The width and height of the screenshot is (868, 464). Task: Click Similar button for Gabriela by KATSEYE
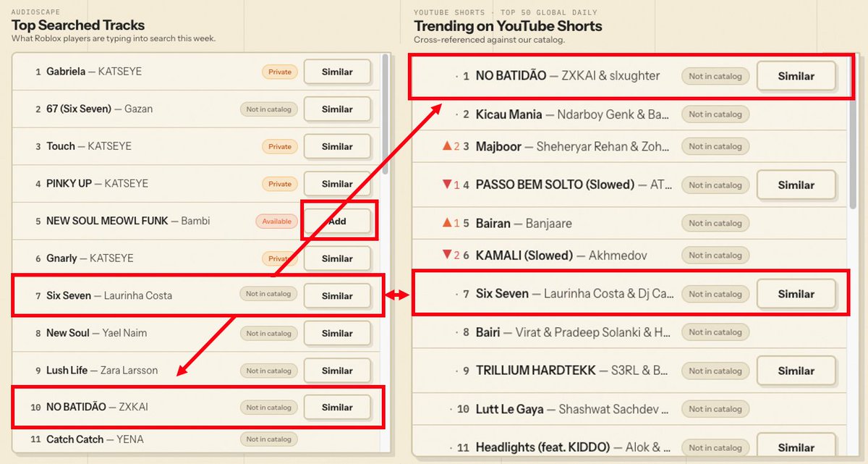coord(337,72)
